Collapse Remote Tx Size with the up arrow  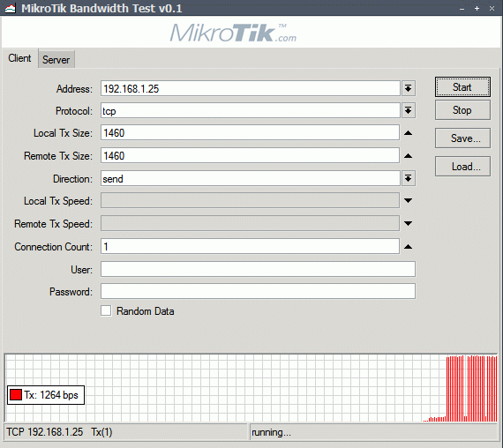coord(408,156)
